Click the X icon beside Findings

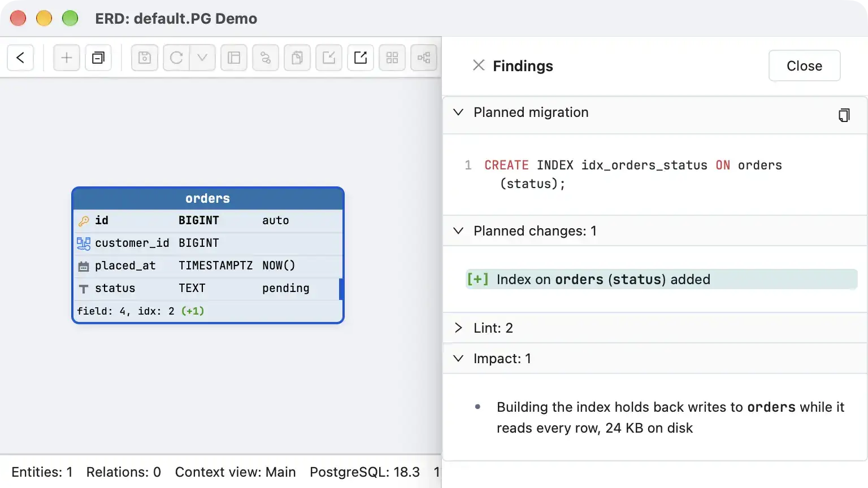[479, 66]
